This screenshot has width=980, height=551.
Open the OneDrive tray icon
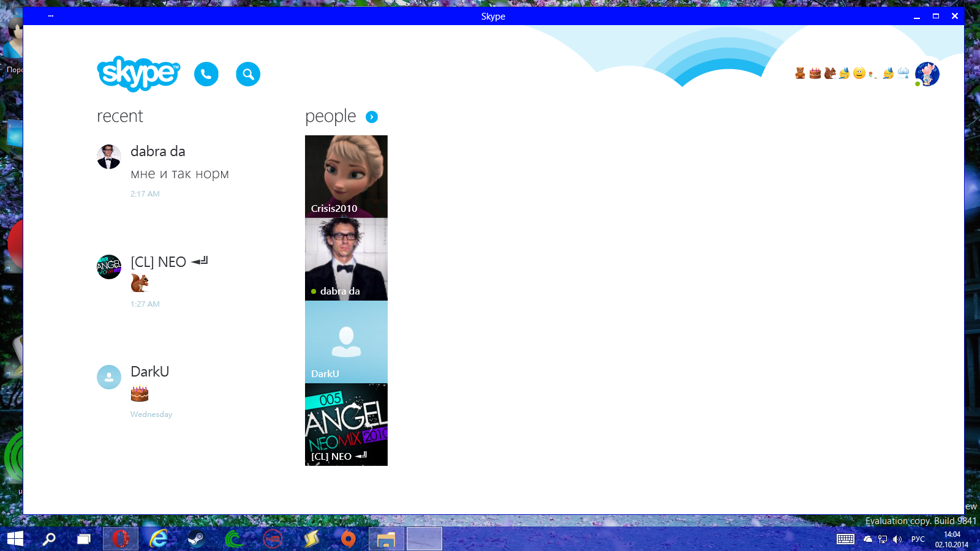(868, 539)
